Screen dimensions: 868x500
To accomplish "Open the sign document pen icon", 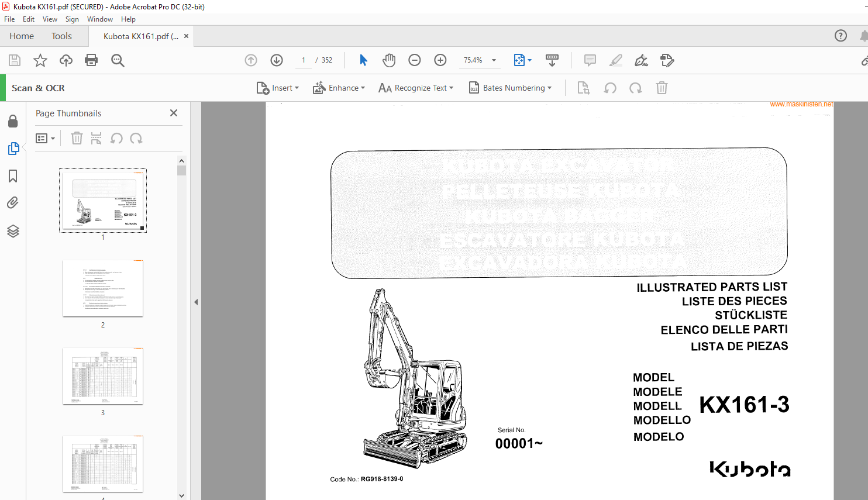I will click(642, 60).
